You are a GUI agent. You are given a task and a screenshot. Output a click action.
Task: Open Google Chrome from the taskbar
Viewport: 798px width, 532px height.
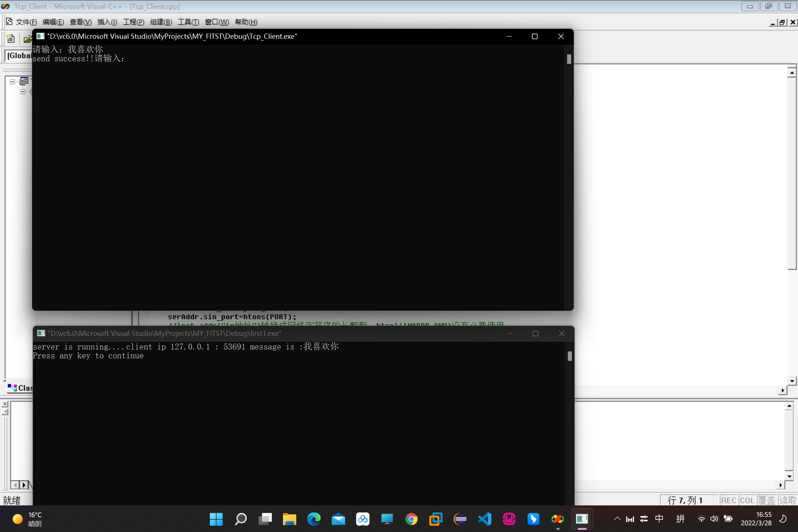tap(412, 519)
